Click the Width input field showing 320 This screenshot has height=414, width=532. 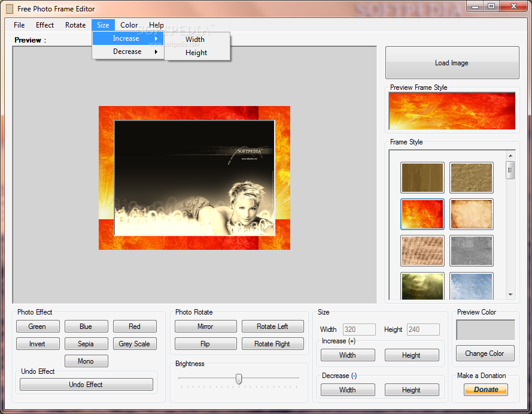pos(359,330)
